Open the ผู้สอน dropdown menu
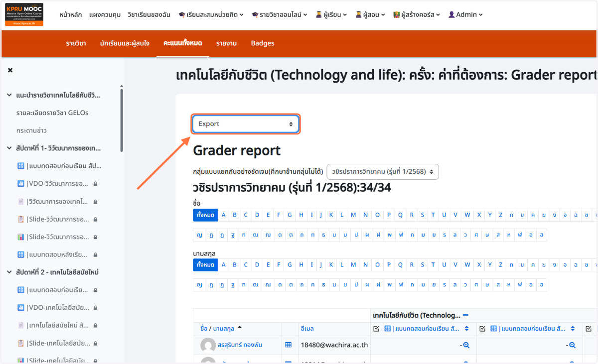Screen dimensions: 598x364 370,15
